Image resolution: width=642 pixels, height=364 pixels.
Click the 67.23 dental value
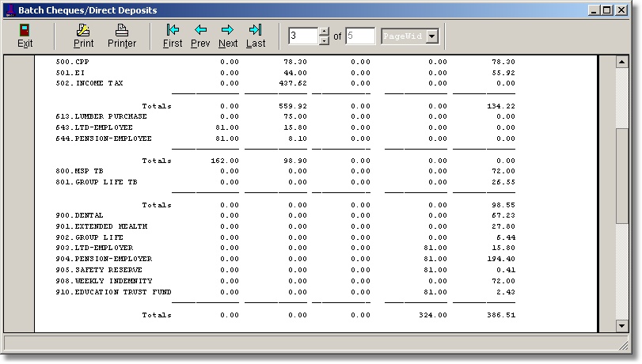pos(503,215)
